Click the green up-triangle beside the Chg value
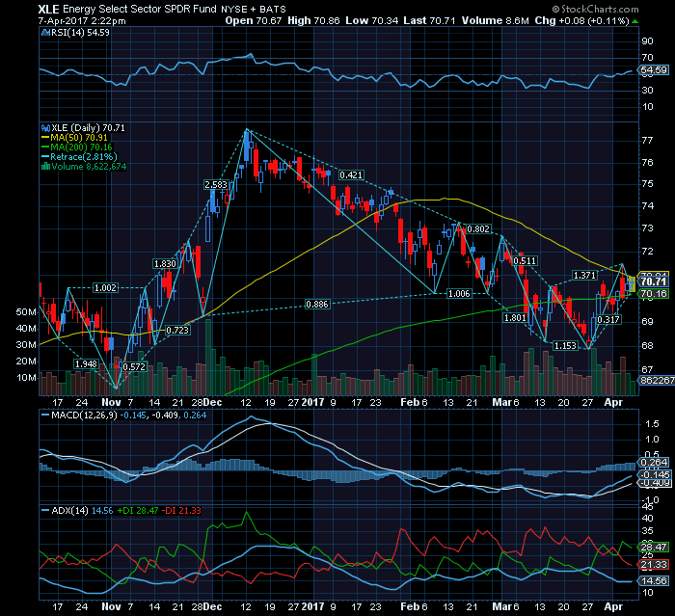This screenshot has height=616, width=675. point(634,21)
